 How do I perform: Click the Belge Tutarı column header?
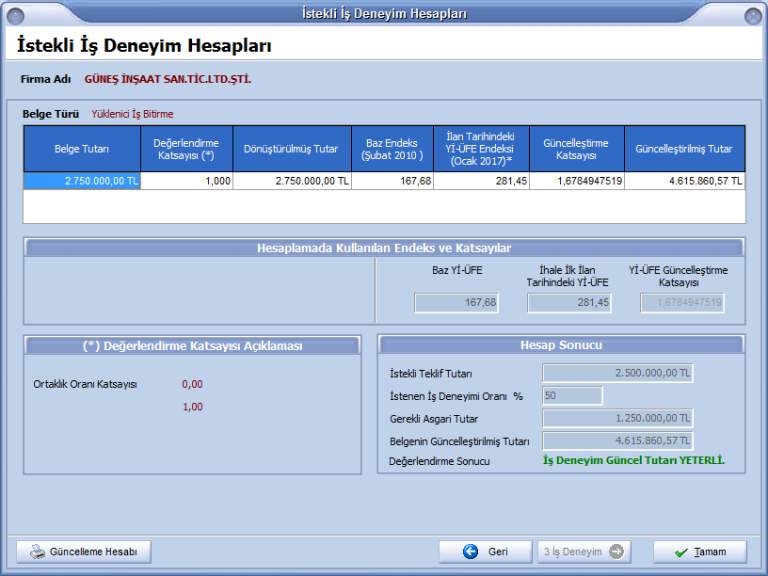82,149
